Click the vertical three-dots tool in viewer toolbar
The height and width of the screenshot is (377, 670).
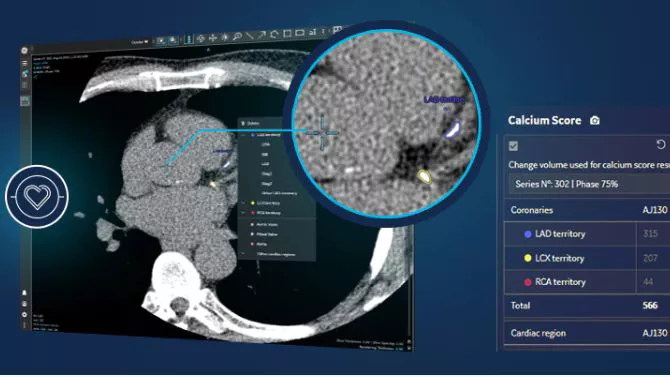click(x=189, y=39)
